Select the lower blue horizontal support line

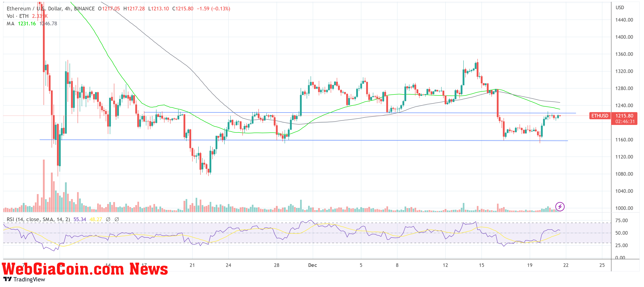pos(304,140)
